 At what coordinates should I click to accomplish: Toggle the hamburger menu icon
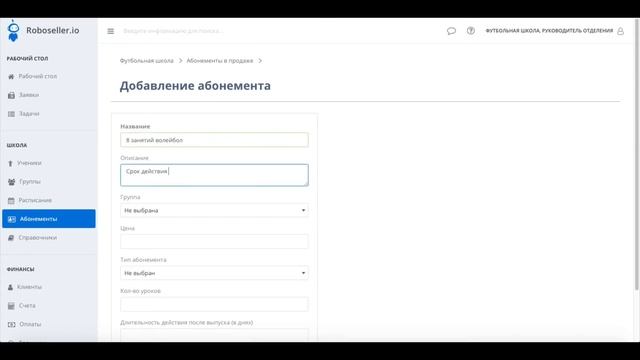click(111, 31)
